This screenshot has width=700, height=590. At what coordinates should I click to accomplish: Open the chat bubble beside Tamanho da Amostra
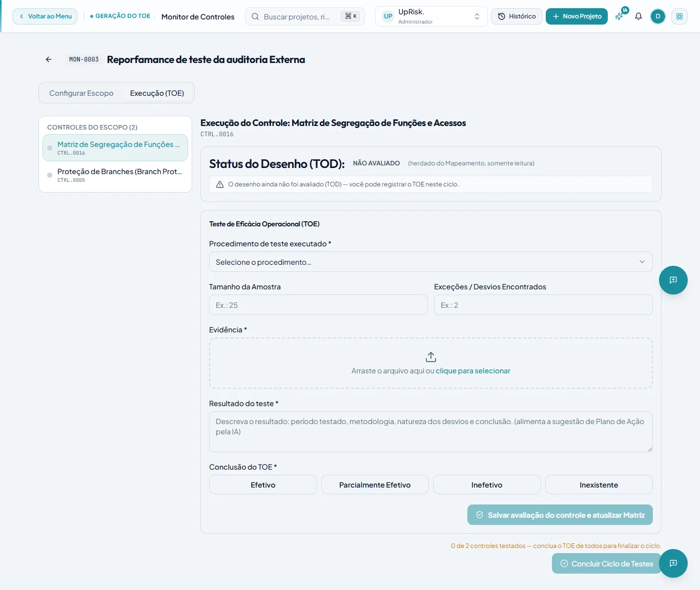pos(673,280)
